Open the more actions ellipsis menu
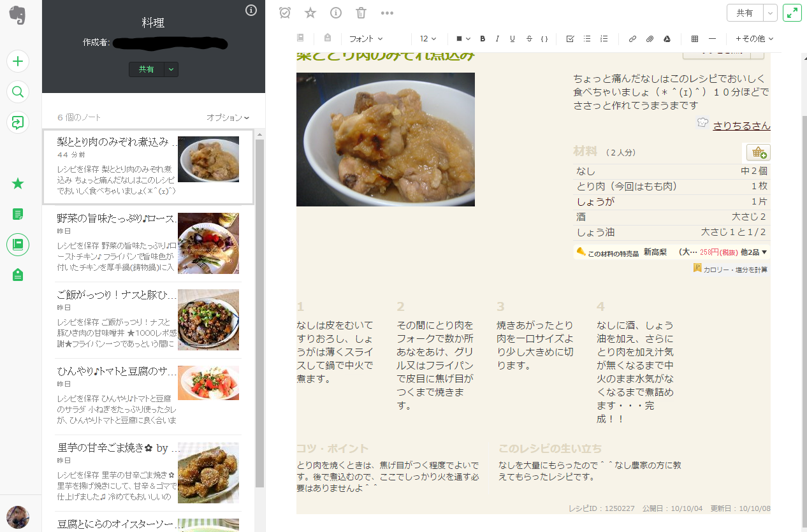807x532 pixels. [387, 13]
